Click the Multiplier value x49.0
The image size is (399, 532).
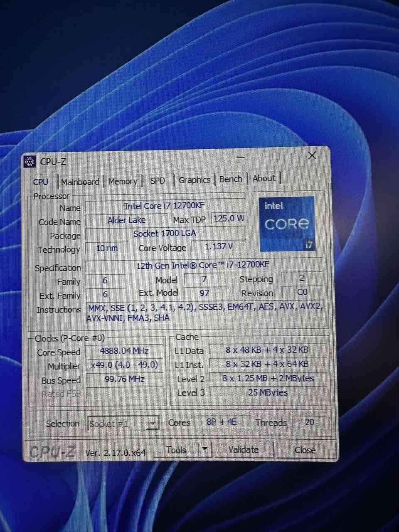(x=124, y=365)
